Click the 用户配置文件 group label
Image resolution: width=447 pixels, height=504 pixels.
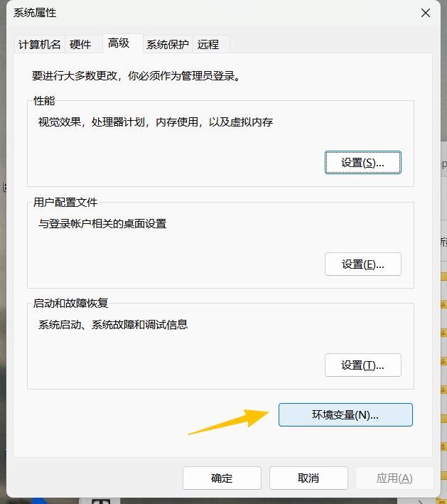[x=65, y=202]
